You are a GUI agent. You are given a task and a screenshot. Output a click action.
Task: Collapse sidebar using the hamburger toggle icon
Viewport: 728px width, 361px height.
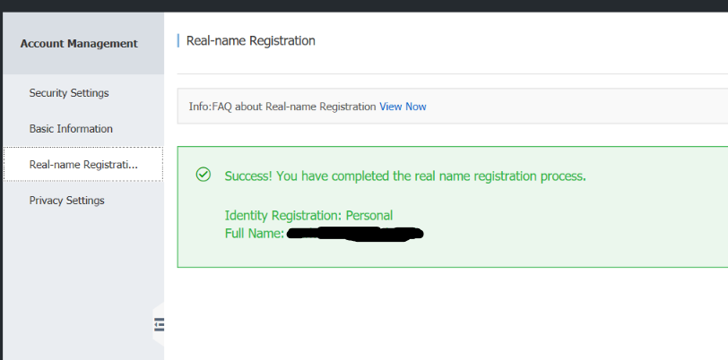pos(159,324)
